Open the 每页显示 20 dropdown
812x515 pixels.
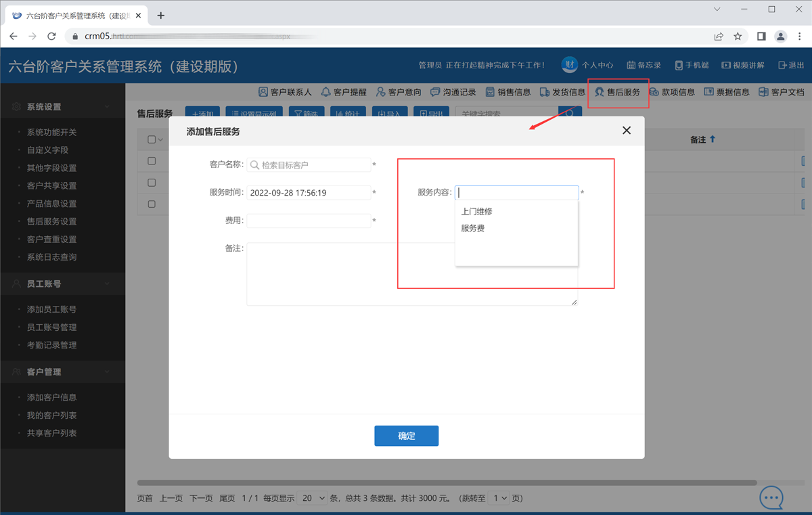pos(314,498)
